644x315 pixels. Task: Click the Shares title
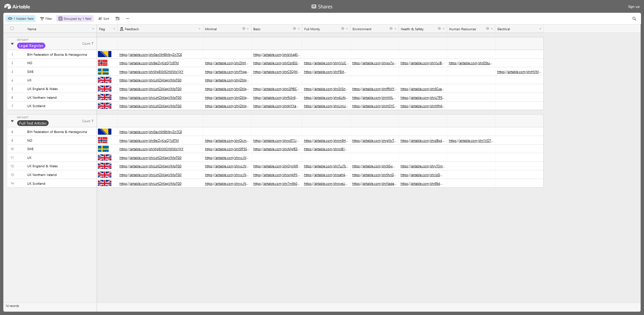click(x=325, y=6)
